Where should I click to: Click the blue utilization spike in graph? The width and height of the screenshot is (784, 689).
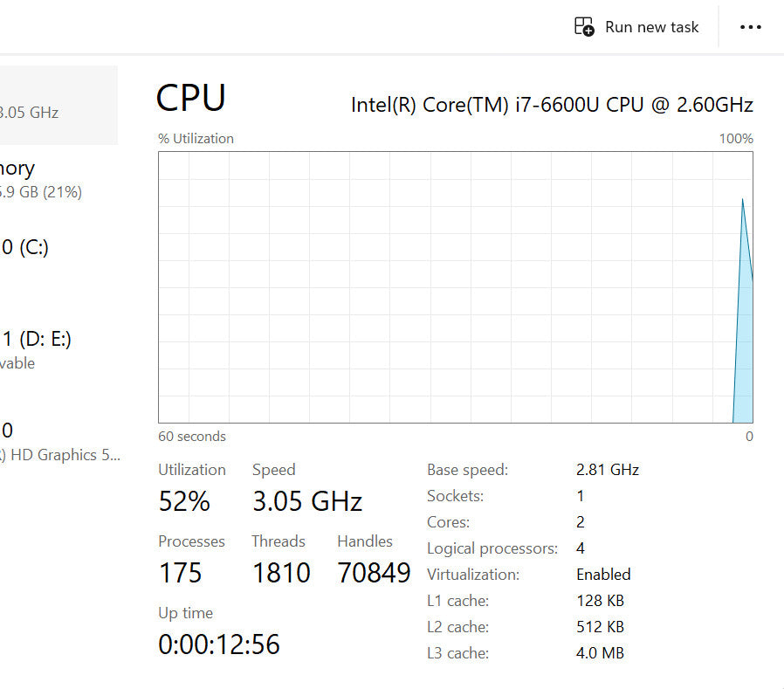pyautogui.click(x=743, y=349)
